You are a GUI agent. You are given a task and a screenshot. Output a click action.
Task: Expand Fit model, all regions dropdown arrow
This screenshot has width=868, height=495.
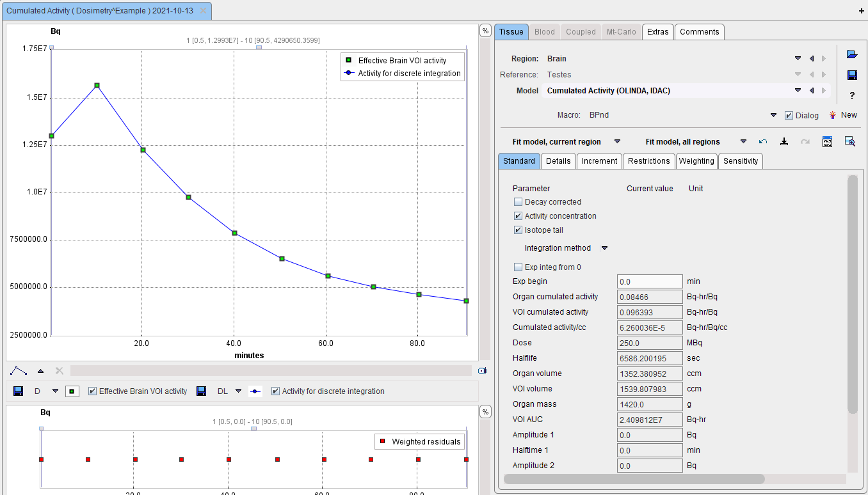pyautogui.click(x=744, y=142)
